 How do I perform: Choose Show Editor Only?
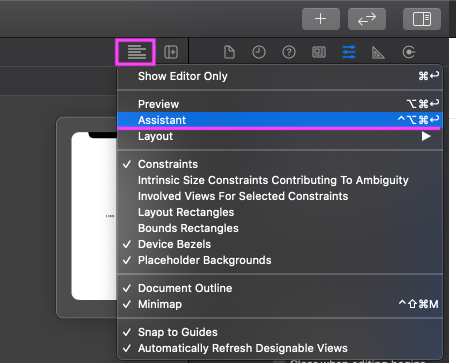(280, 76)
